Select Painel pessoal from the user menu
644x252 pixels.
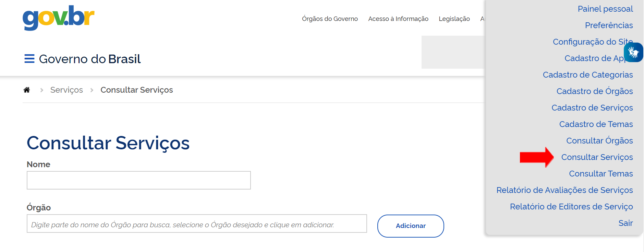(x=605, y=9)
